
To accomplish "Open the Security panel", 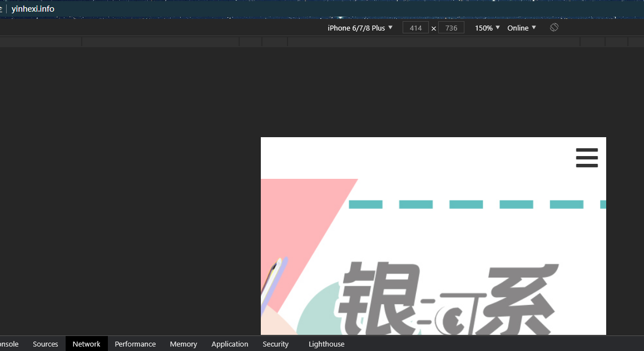I will click(x=275, y=344).
